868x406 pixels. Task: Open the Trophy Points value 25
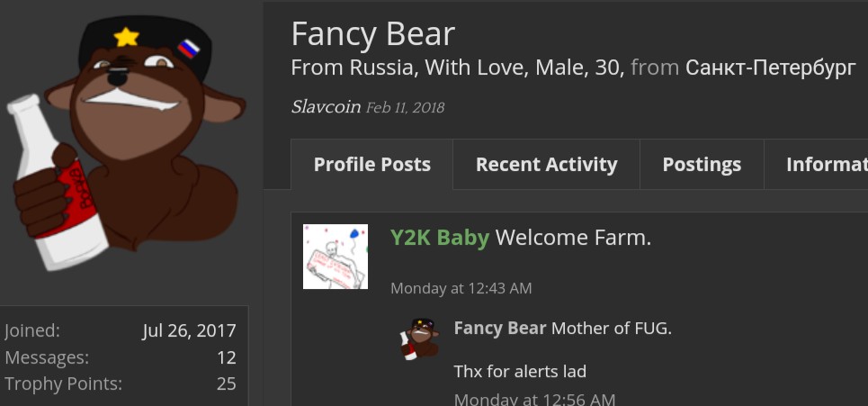pos(227,383)
